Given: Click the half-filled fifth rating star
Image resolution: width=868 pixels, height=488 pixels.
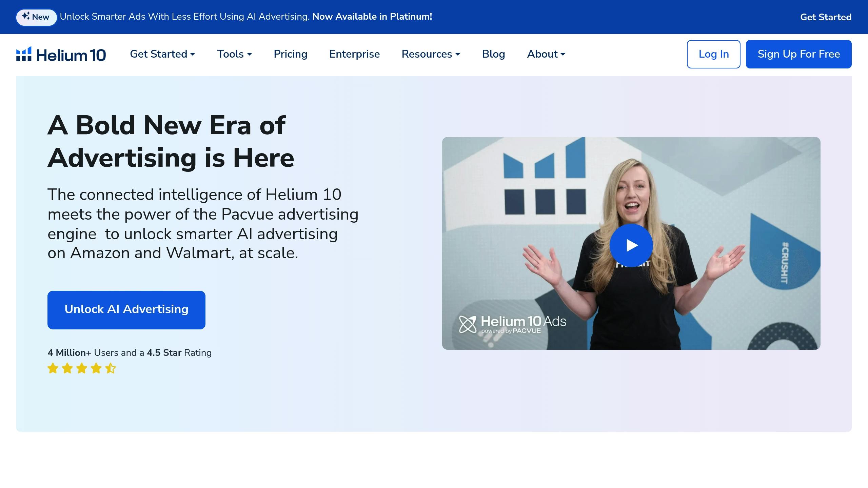Looking at the screenshot, I should click(x=111, y=368).
